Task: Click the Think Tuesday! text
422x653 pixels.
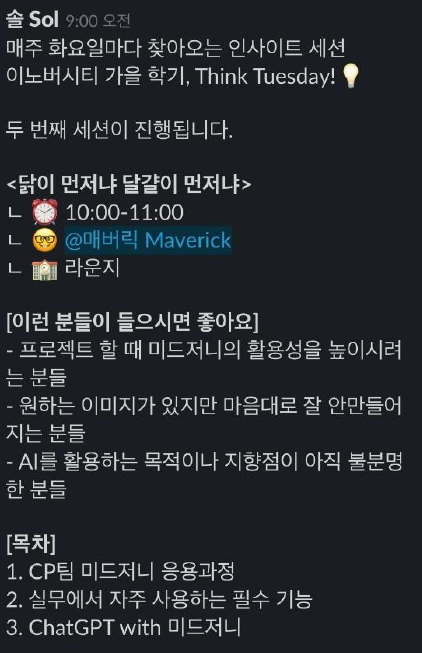Action: (x=265, y=76)
